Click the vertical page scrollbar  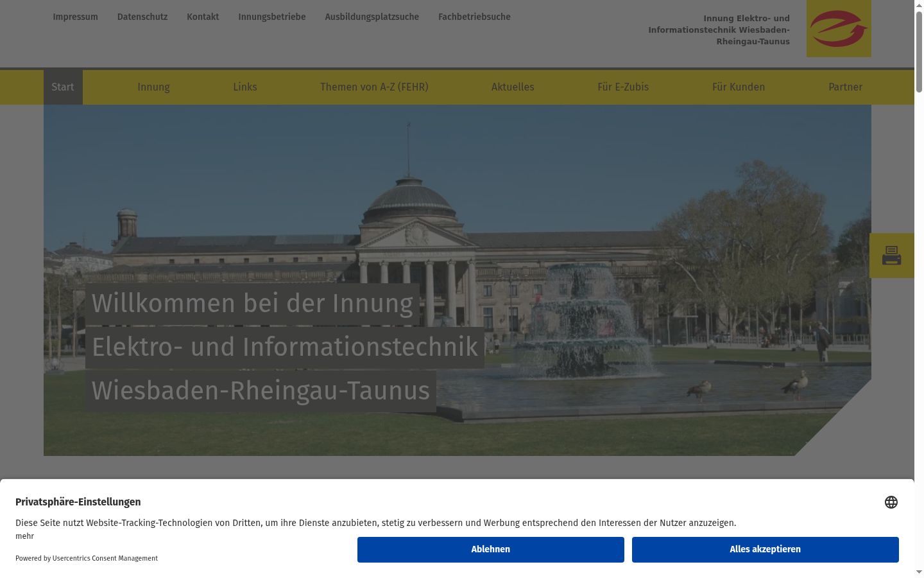click(919, 51)
